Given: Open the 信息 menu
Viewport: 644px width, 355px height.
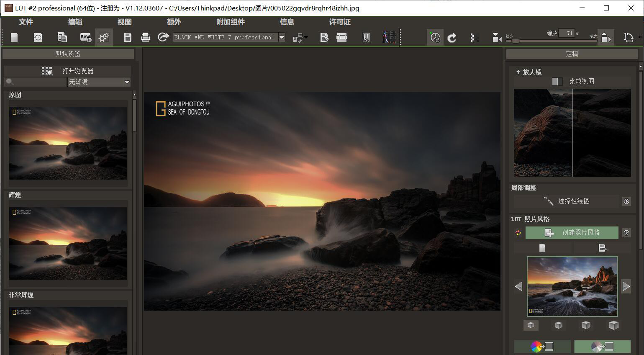Looking at the screenshot, I should (287, 22).
